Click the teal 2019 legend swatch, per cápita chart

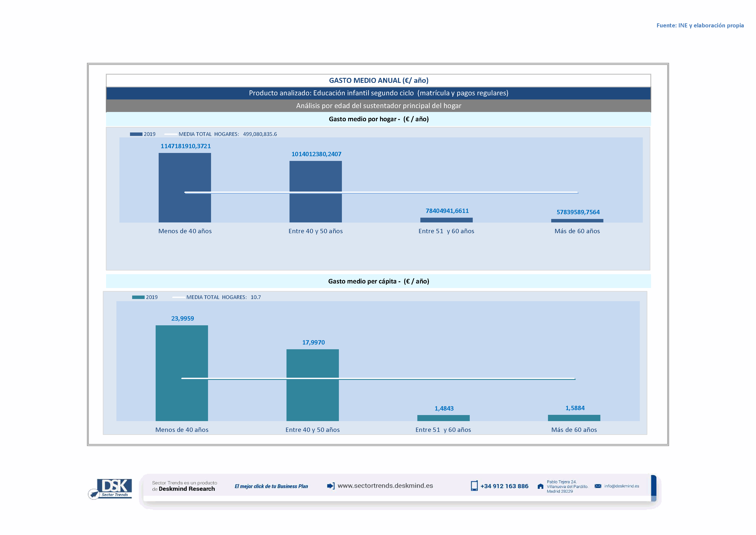coord(138,297)
